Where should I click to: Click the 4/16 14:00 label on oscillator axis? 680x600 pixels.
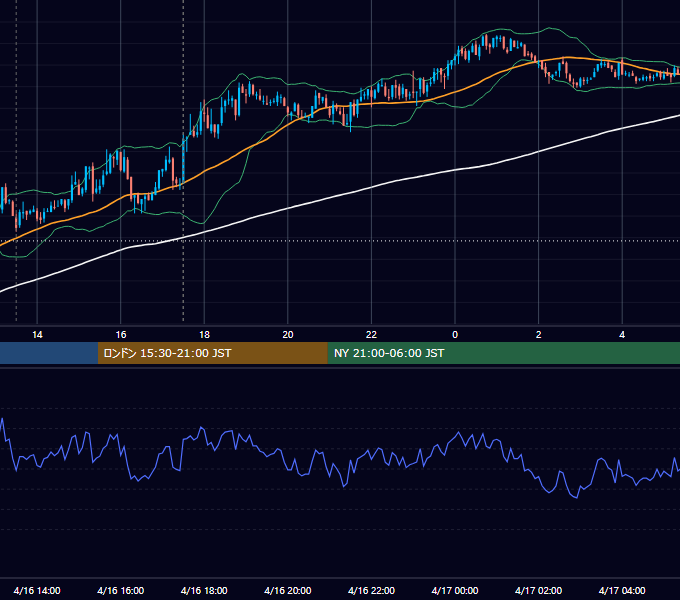pyautogui.click(x=37, y=590)
